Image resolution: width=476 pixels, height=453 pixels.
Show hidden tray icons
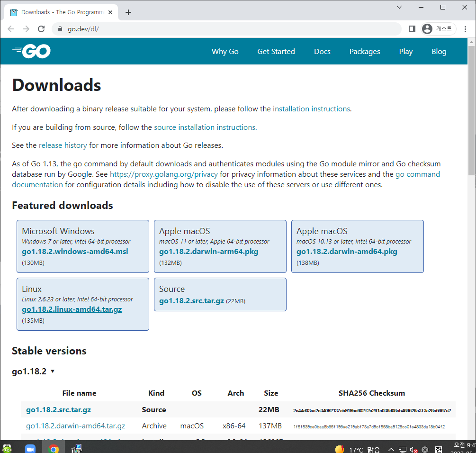(391, 449)
